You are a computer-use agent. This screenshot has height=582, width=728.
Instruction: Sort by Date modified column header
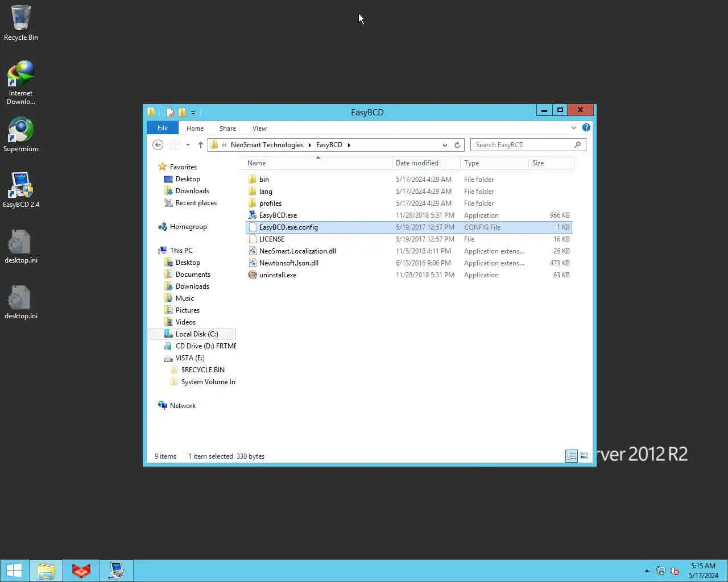coord(426,163)
